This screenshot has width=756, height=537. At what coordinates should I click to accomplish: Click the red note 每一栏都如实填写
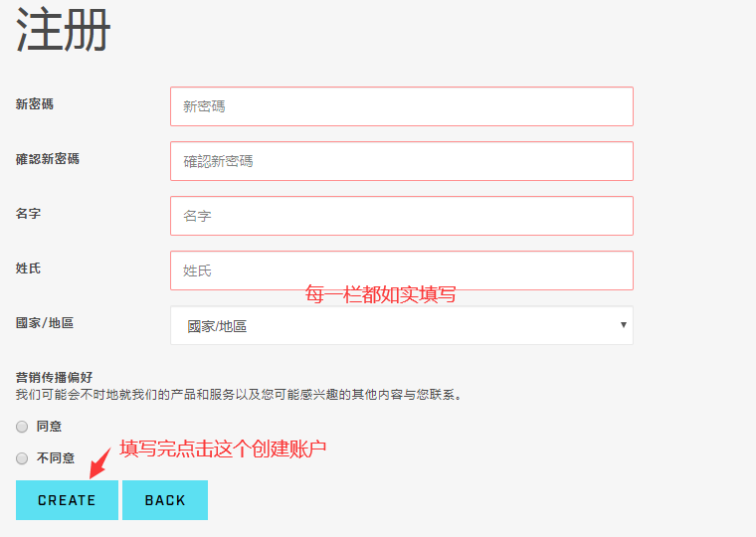[x=380, y=294]
